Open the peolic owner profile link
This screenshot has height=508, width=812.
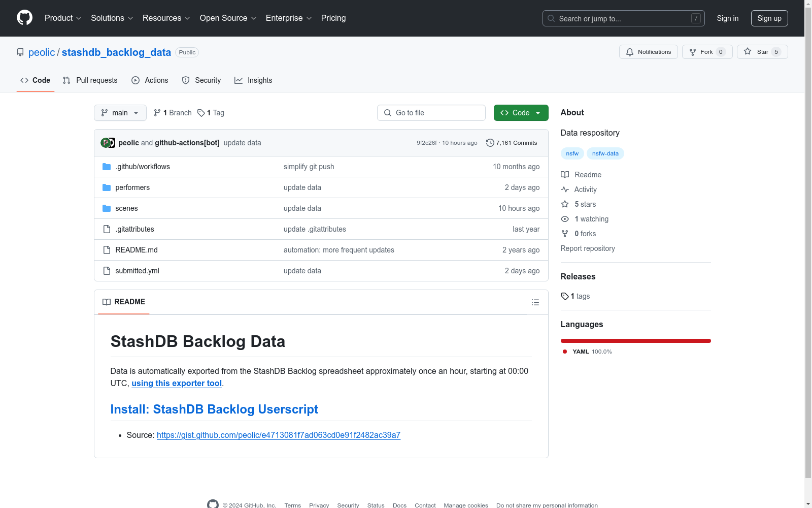(x=42, y=52)
